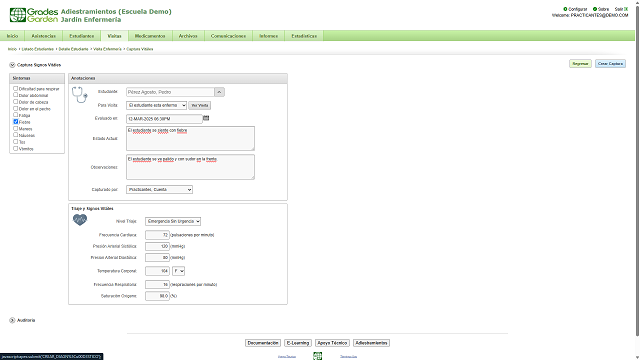Click the heart pulse icon in Triaje section
The image size is (640, 360).
[x=80, y=220]
